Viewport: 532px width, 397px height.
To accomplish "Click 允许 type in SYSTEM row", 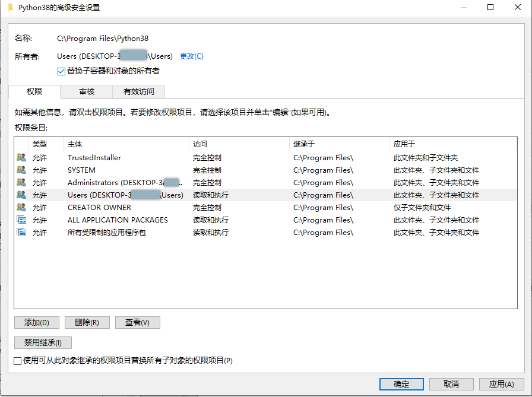I will click(x=40, y=170).
